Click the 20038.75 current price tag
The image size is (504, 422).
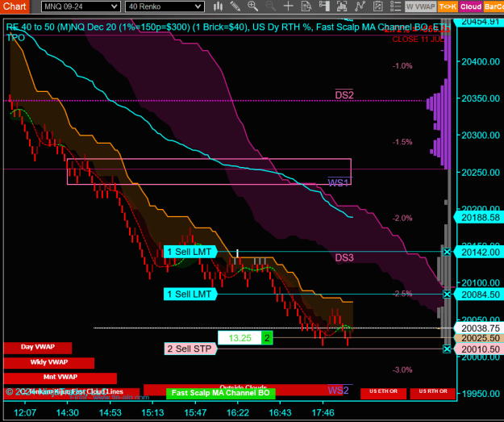pos(479,328)
